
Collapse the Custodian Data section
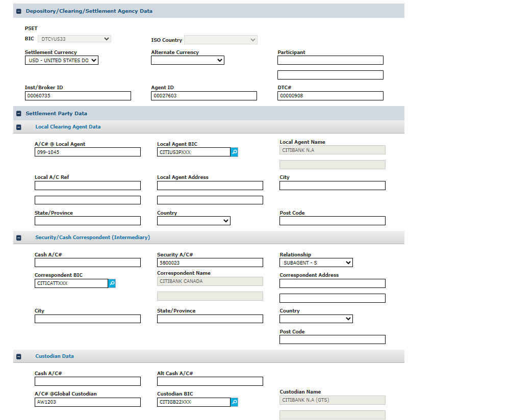pos(19,356)
